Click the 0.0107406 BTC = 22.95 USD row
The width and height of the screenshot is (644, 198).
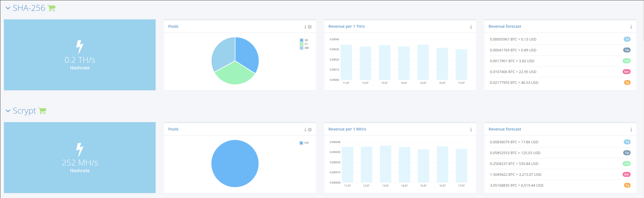click(560, 72)
